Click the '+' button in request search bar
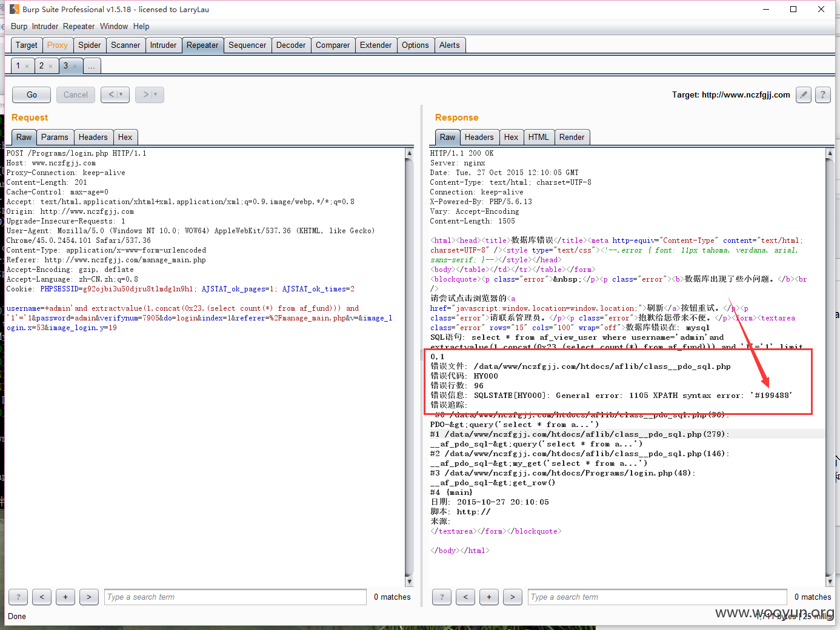Viewport: 840px width, 630px height. tap(65, 597)
